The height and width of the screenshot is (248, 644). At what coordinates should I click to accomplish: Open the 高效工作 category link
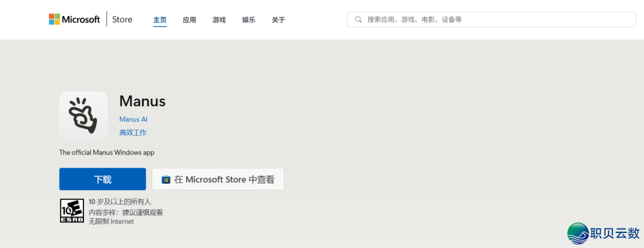[132, 132]
